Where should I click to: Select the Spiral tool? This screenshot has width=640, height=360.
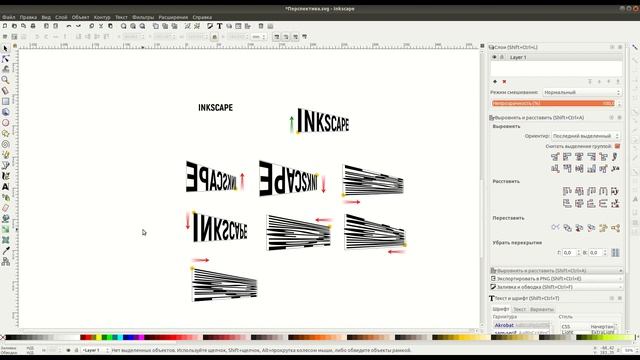click(5, 144)
